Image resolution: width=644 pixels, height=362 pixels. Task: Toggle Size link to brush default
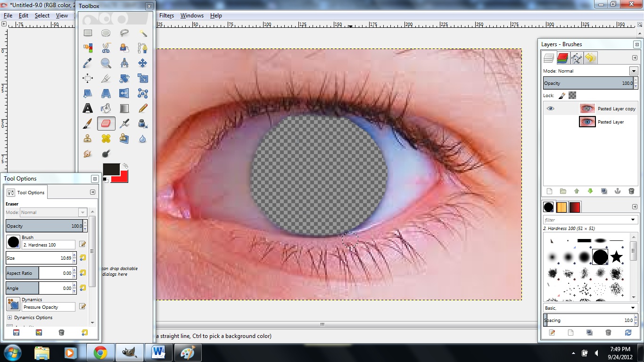click(83, 258)
